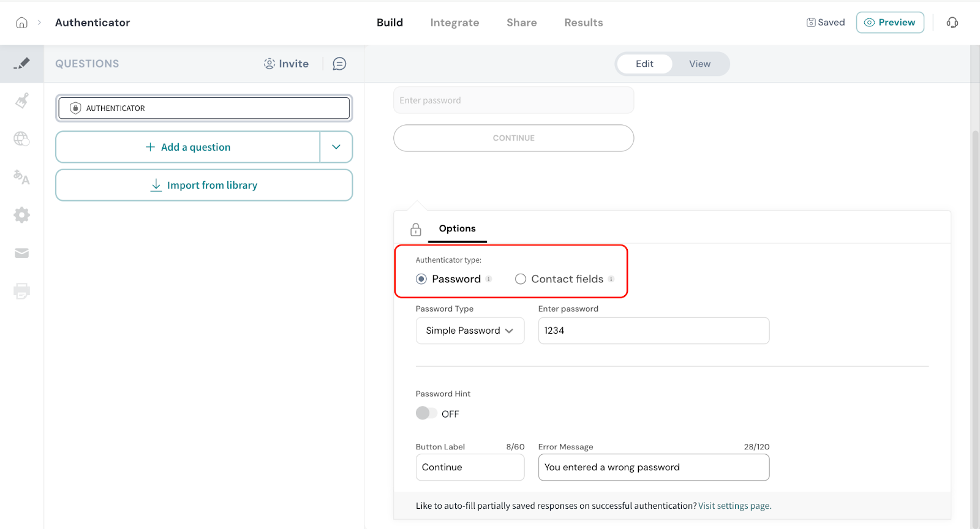Click the home icon in breadcrumb
The image size is (980, 529).
coord(21,23)
